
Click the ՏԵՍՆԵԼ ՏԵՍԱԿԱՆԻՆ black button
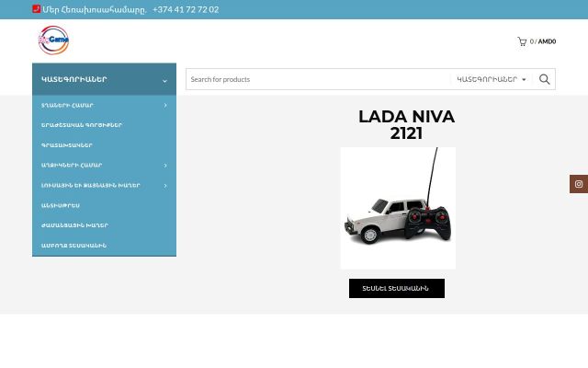coord(397,288)
